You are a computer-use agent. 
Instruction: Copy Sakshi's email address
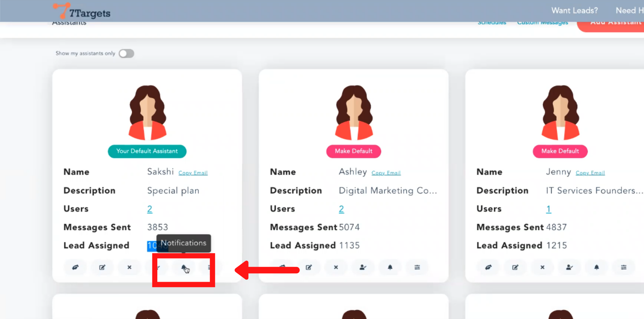(x=193, y=173)
